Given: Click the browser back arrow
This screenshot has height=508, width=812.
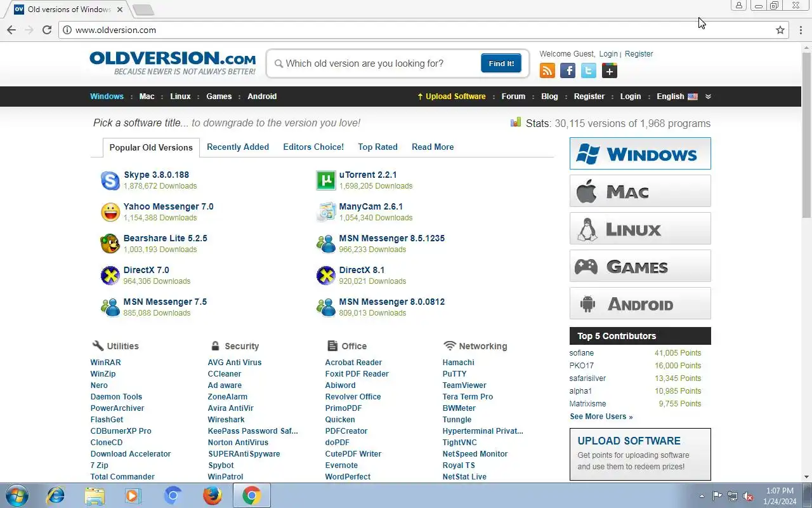Looking at the screenshot, I should coord(11,30).
